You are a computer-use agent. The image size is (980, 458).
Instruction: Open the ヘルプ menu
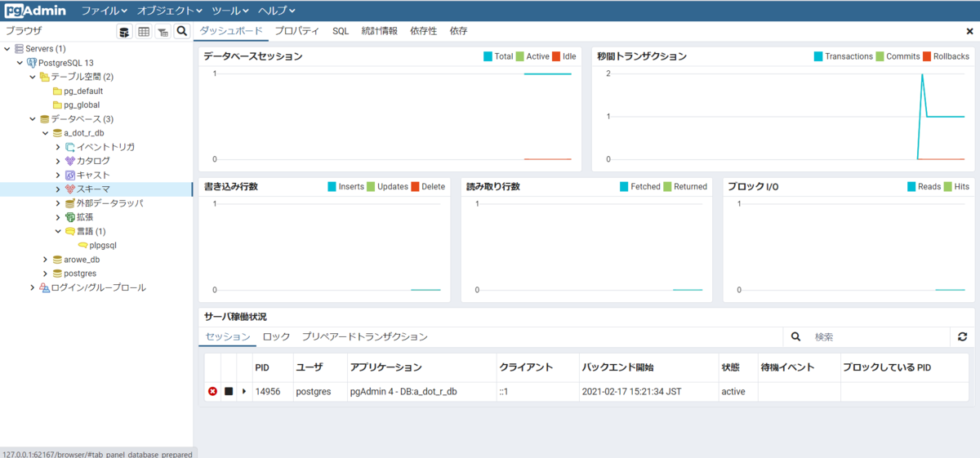click(x=276, y=11)
